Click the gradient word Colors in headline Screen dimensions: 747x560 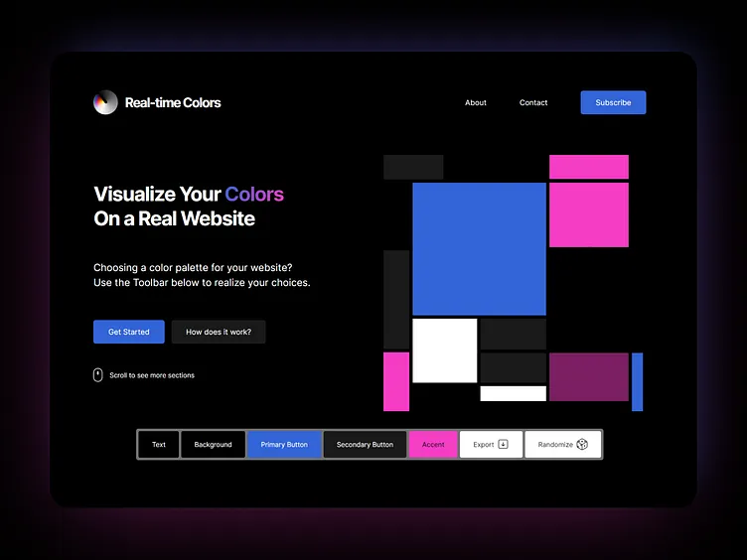tap(254, 195)
